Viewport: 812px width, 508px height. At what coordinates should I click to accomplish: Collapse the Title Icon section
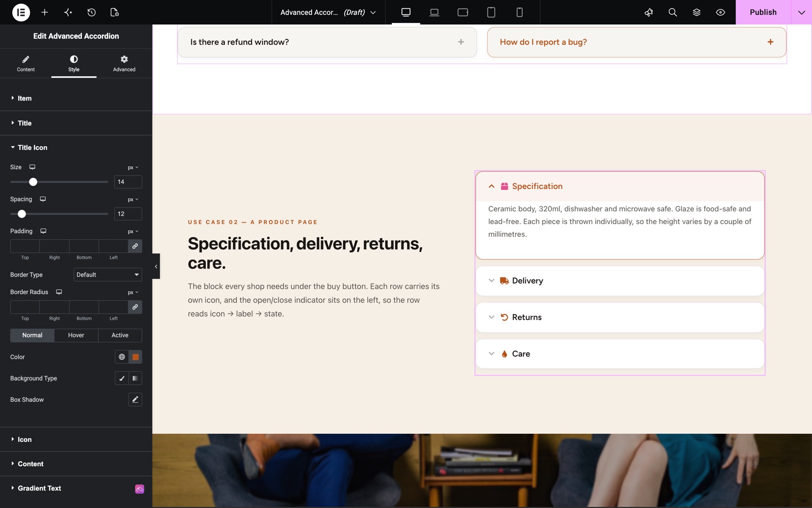[x=76, y=147]
